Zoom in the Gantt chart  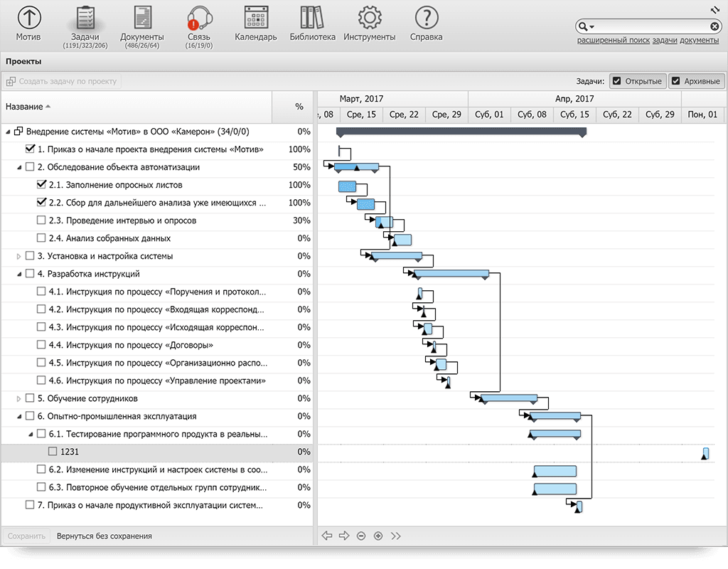pyautogui.click(x=378, y=536)
